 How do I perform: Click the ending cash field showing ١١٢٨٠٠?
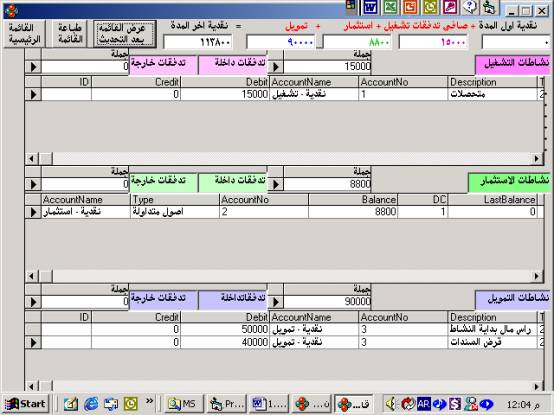(198, 42)
